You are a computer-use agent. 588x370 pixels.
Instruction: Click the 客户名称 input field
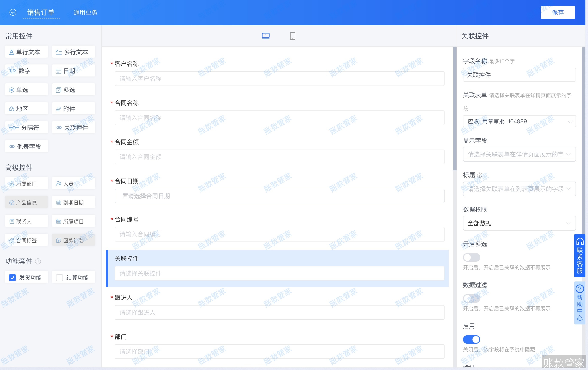pos(279,78)
